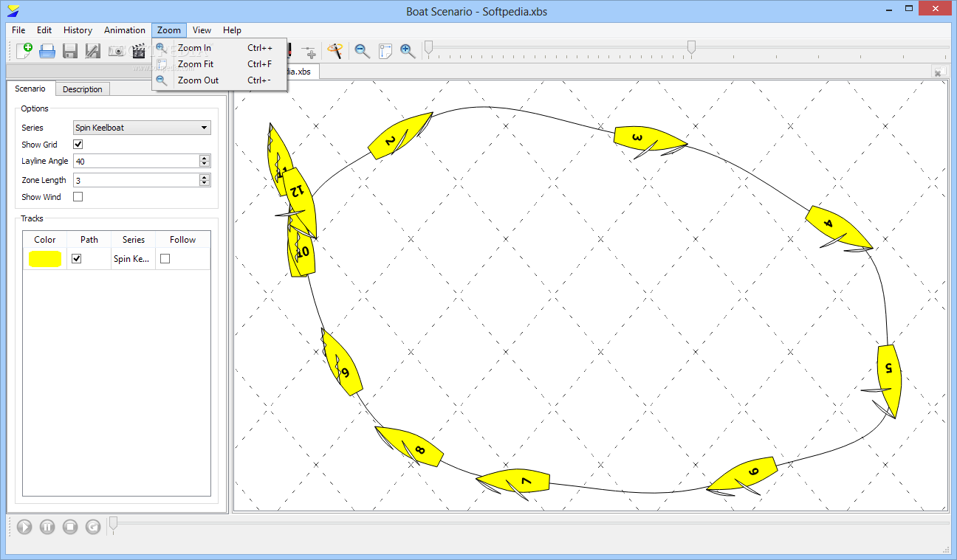
Task: Open the View menu
Action: tap(202, 30)
